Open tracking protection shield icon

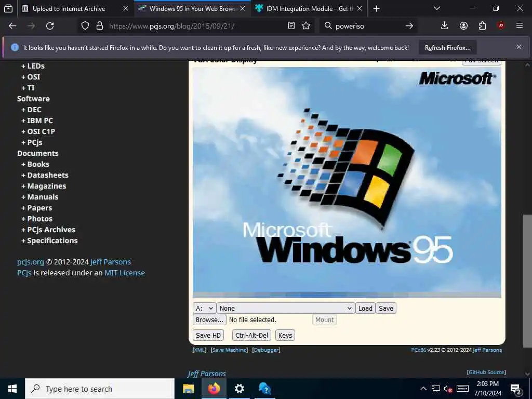(85, 26)
